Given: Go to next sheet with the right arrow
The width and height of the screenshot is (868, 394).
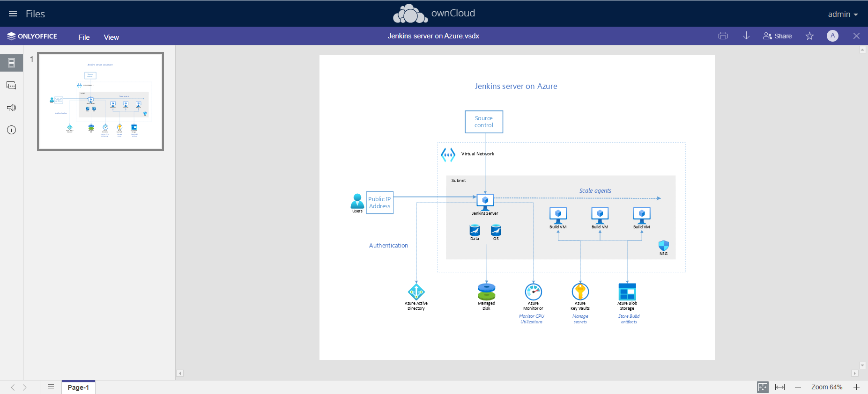Looking at the screenshot, I should [x=25, y=387].
